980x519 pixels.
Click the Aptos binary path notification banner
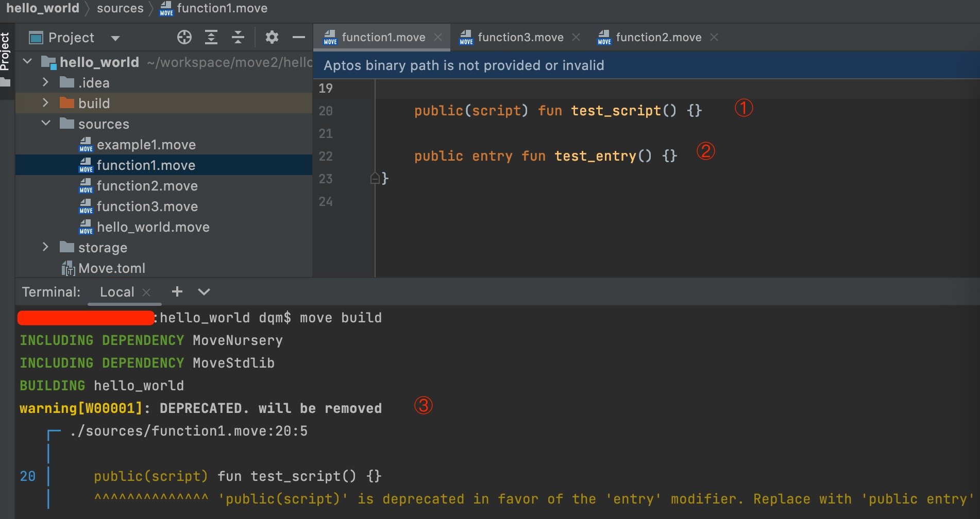pyautogui.click(x=646, y=65)
